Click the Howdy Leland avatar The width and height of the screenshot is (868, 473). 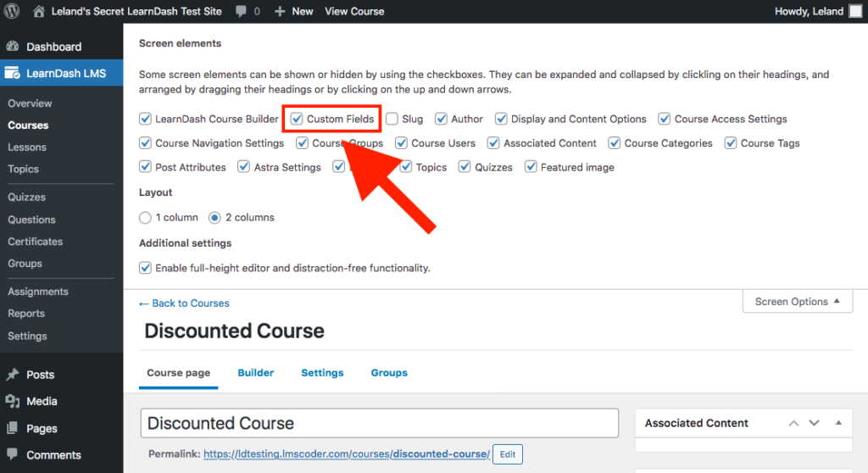855,12
